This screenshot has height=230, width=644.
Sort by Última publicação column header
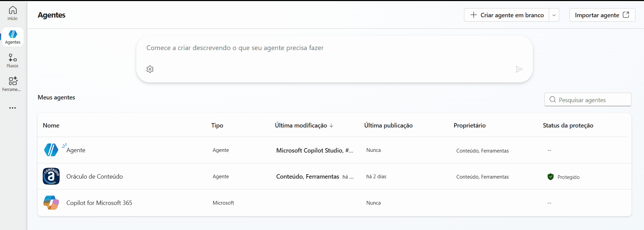tap(388, 125)
